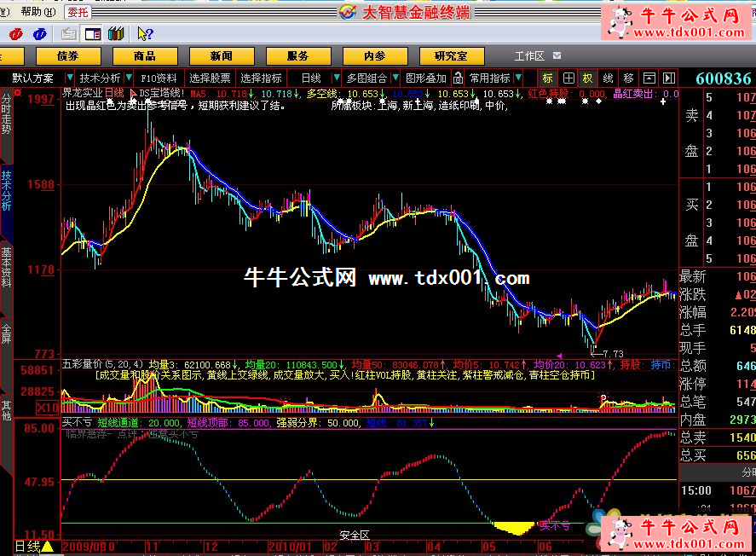This screenshot has height=556, width=756.
Task: Click the 涨幅 change percent row label
Action: tap(693, 312)
